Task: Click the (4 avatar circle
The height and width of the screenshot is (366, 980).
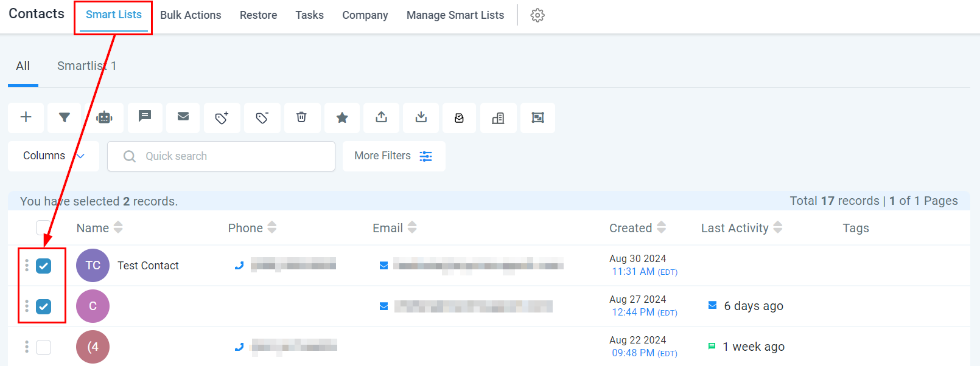Action: (93, 347)
